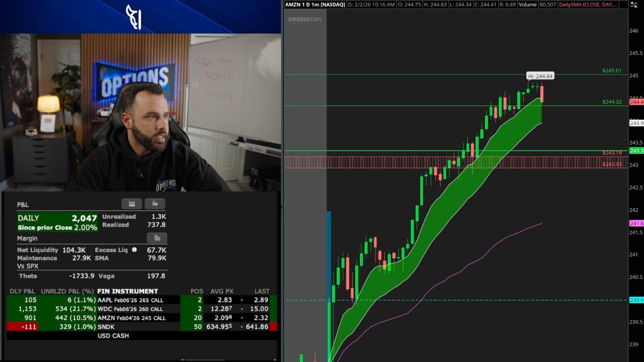Click the cyan 239.9 price axis tag
Image resolution: width=644 pixels, height=362 pixels.
point(636,300)
